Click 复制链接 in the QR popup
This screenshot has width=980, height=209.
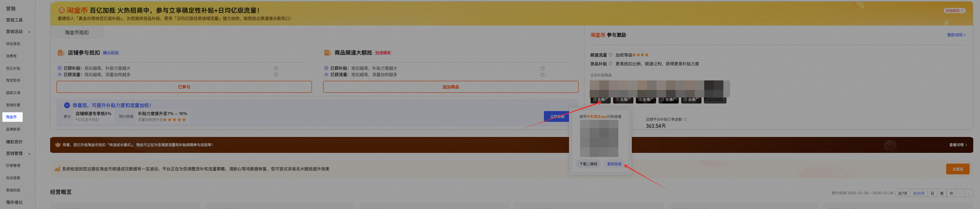(x=614, y=164)
